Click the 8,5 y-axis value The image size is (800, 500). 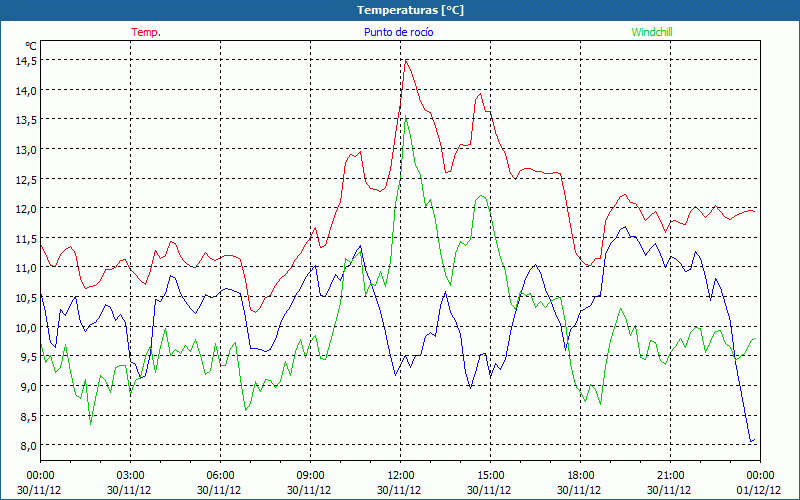tap(29, 416)
